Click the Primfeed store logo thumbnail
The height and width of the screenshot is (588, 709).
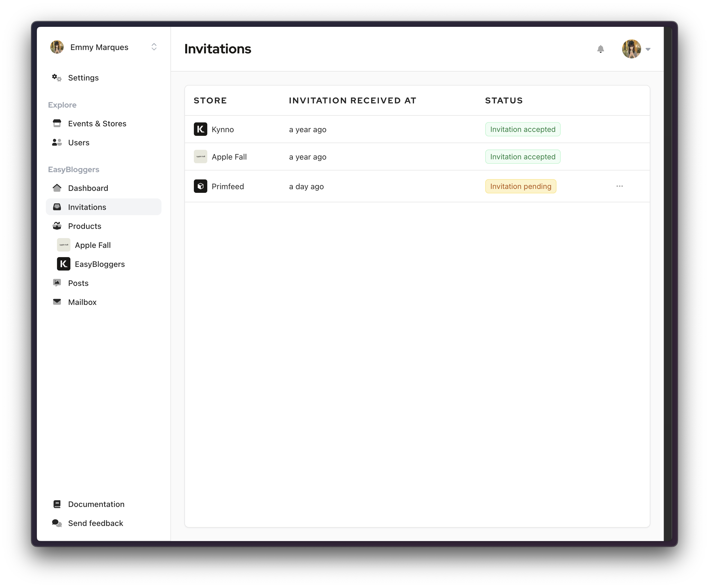pyautogui.click(x=200, y=186)
